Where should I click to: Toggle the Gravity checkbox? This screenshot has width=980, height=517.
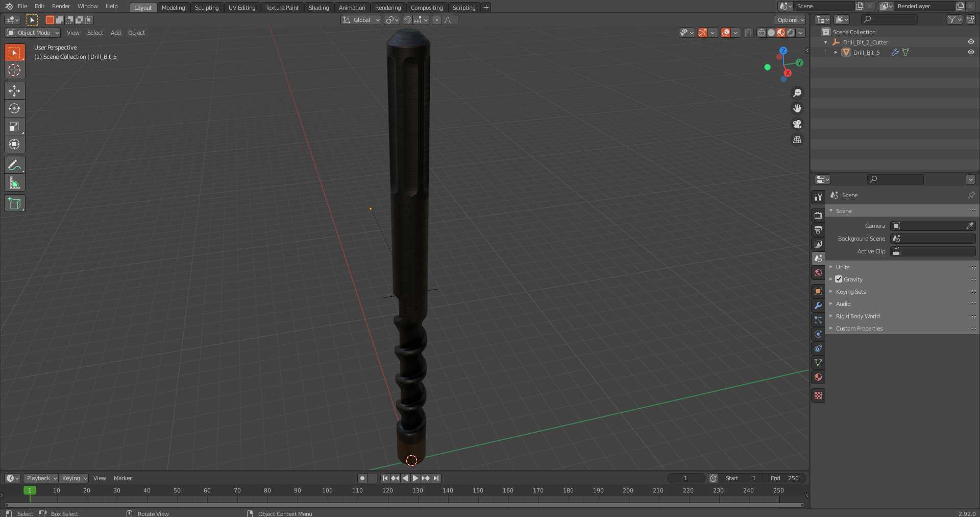pos(839,279)
